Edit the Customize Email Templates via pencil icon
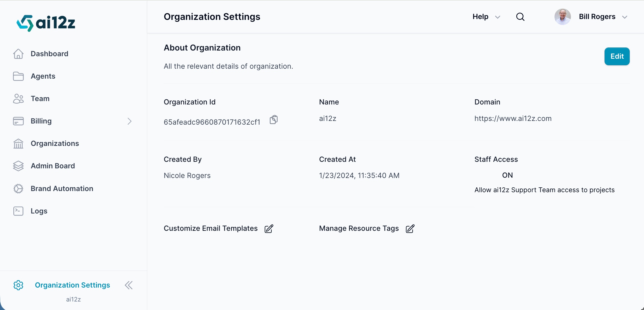The image size is (644, 310). tap(269, 229)
